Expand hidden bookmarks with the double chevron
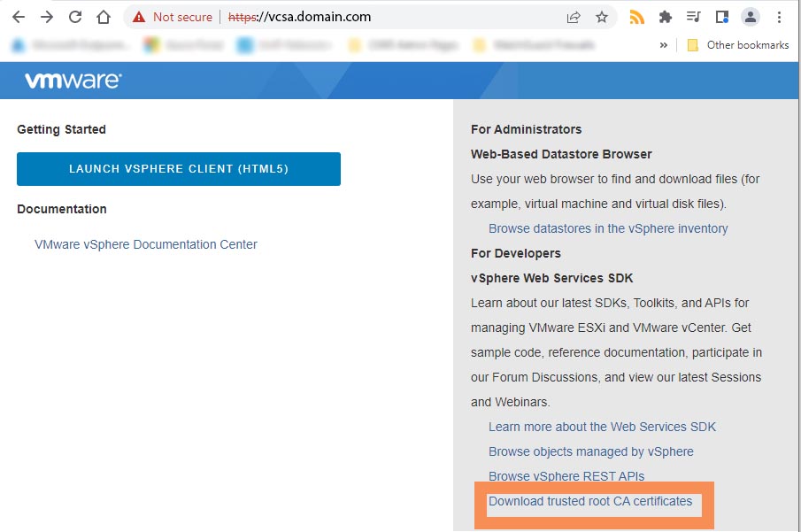This screenshot has width=801, height=532. point(663,45)
